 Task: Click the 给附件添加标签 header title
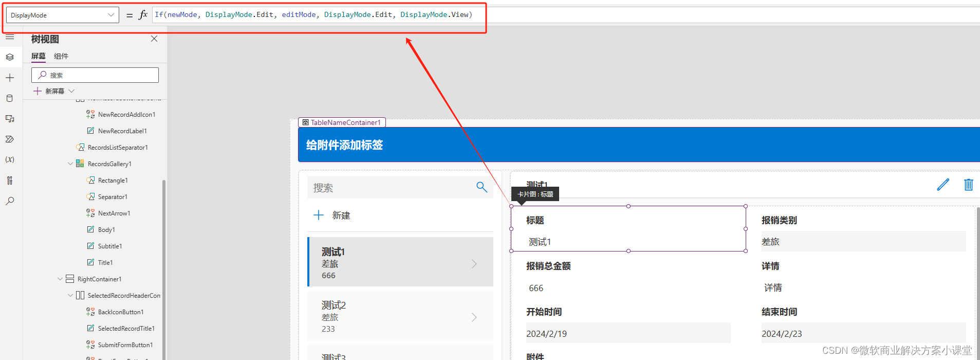[345, 145]
